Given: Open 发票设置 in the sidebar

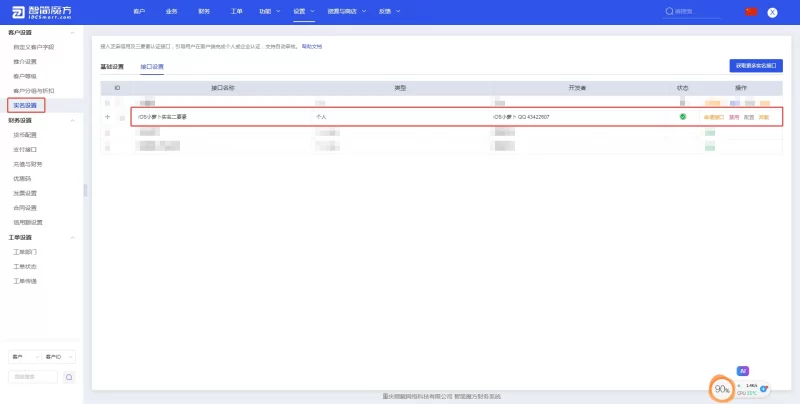Looking at the screenshot, I should (26, 193).
